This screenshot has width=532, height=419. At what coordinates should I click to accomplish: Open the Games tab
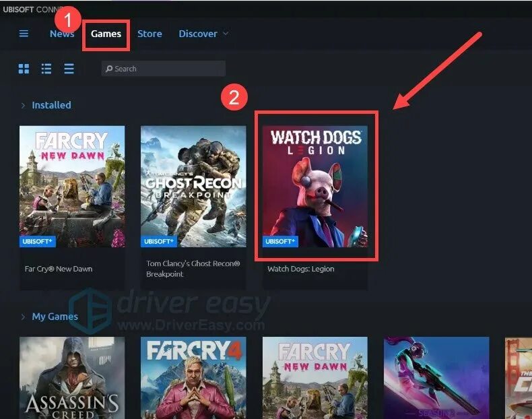pos(106,34)
